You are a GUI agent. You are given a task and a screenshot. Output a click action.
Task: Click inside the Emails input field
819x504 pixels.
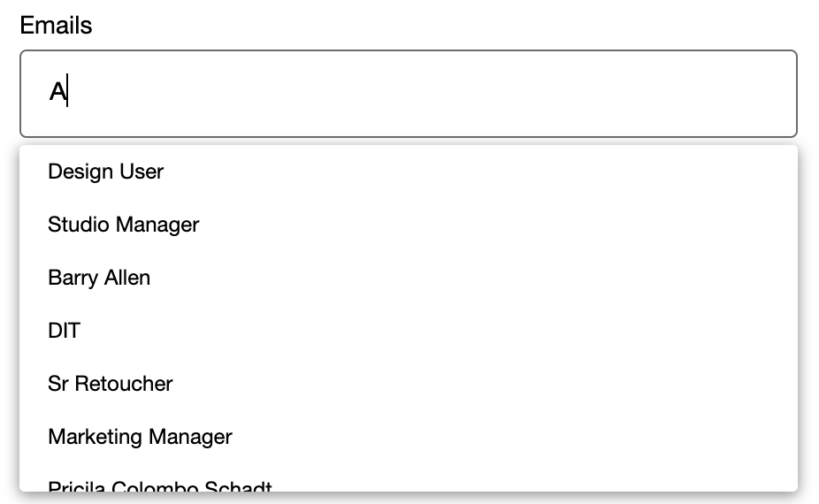[409, 94]
